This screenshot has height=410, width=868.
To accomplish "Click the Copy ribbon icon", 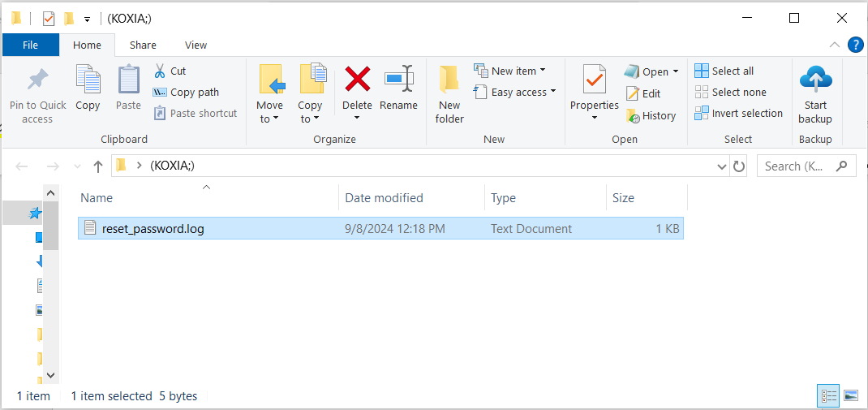I will click(88, 80).
